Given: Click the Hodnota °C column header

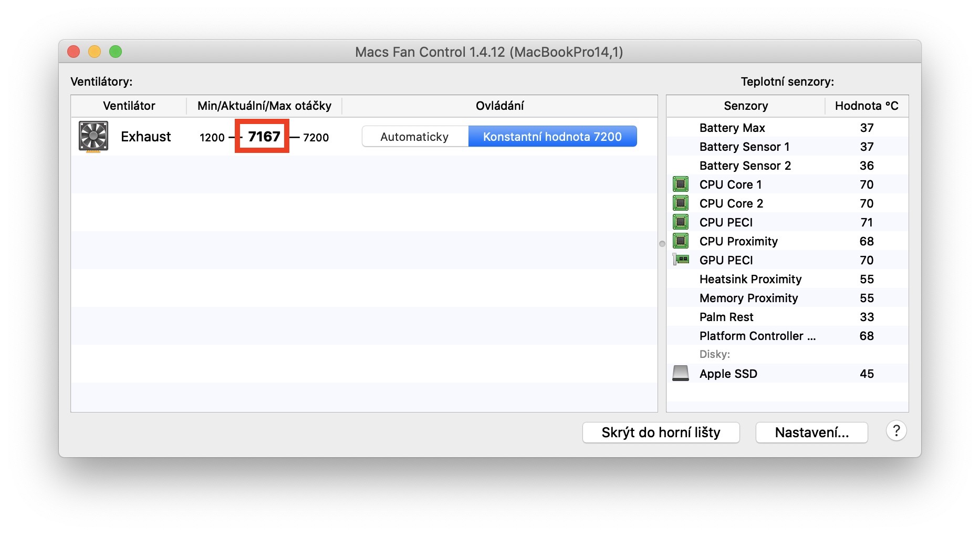Looking at the screenshot, I should 867,106.
